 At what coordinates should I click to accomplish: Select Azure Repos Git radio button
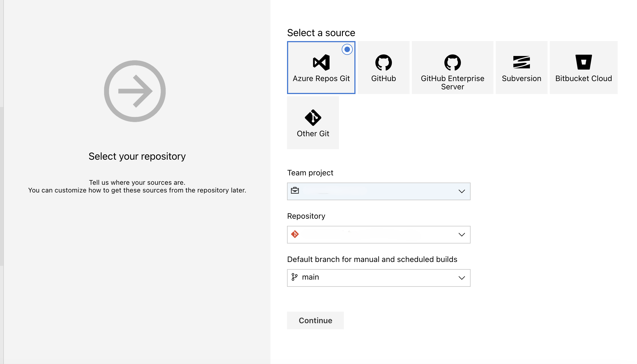coord(347,49)
